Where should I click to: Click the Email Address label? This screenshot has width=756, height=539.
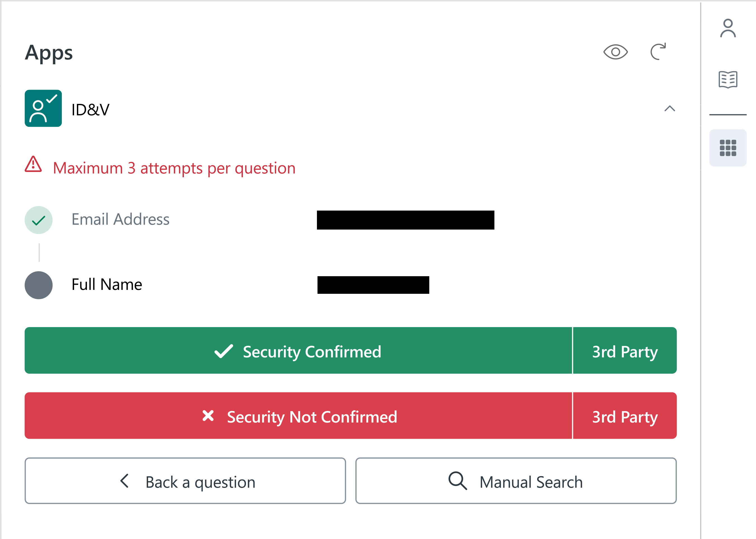120,220
